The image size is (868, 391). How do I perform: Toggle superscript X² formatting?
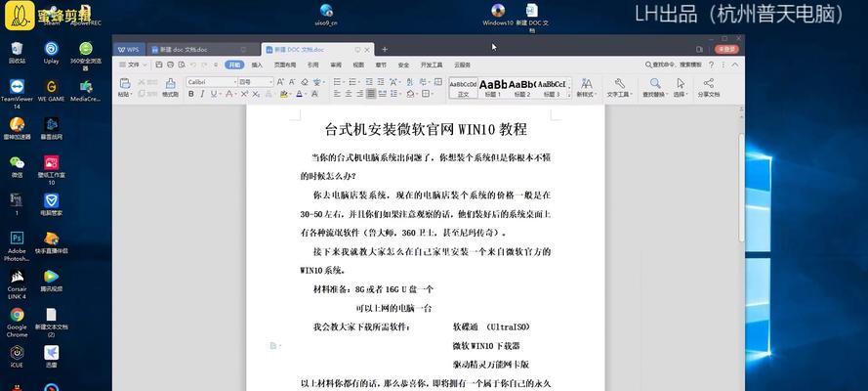coord(244,94)
